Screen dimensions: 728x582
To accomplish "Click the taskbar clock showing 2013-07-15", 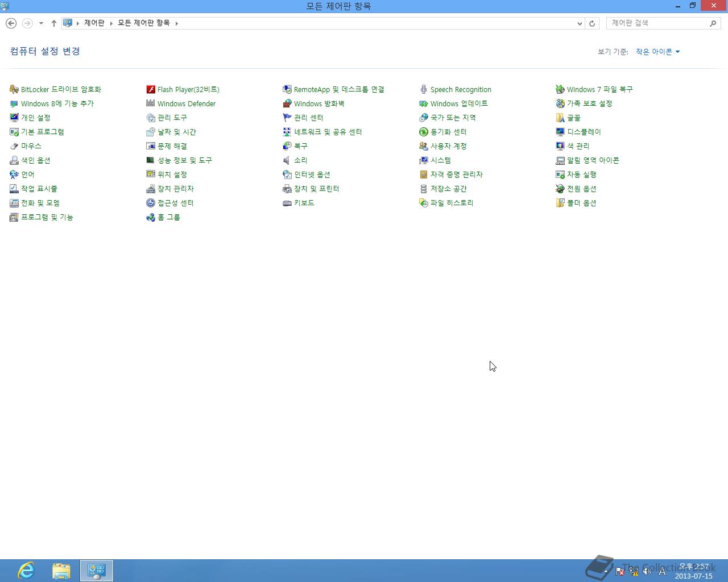I will click(x=694, y=571).
